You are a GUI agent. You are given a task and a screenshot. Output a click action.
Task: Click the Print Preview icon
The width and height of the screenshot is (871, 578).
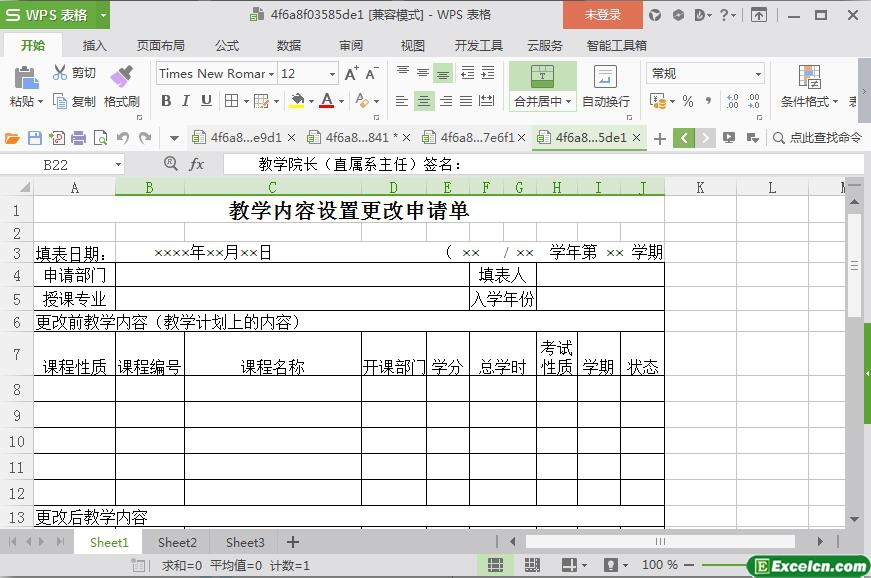pos(101,138)
